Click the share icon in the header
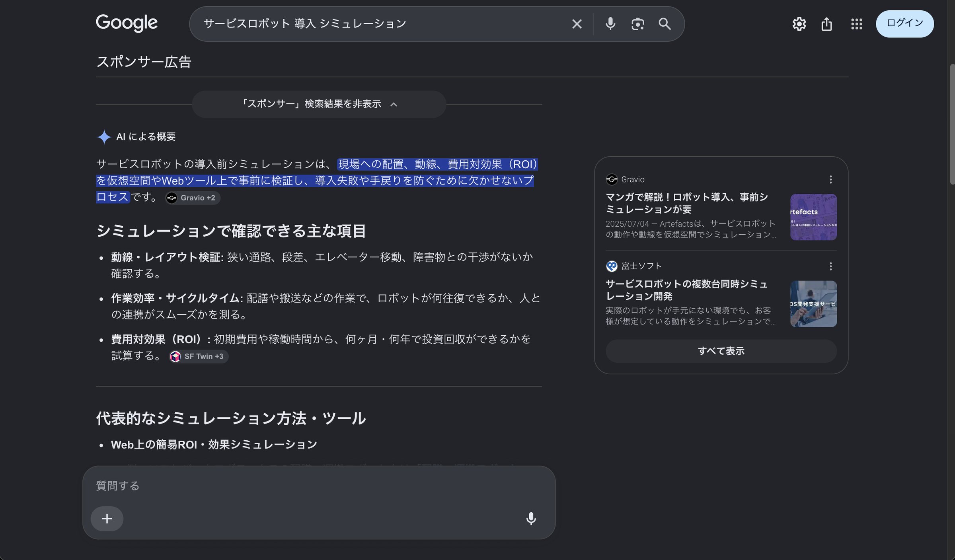The image size is (955, 560). 827,24
